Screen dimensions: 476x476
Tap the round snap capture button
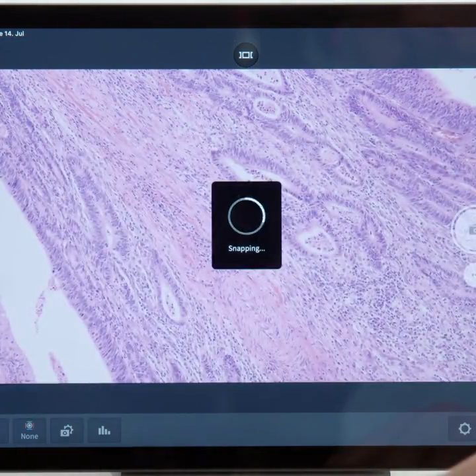click(x=465, y=230)
